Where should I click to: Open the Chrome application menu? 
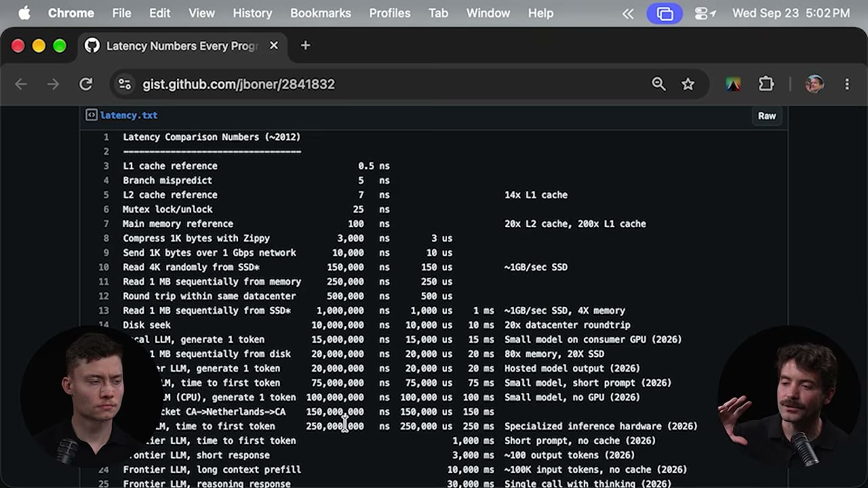pos(71,13)
